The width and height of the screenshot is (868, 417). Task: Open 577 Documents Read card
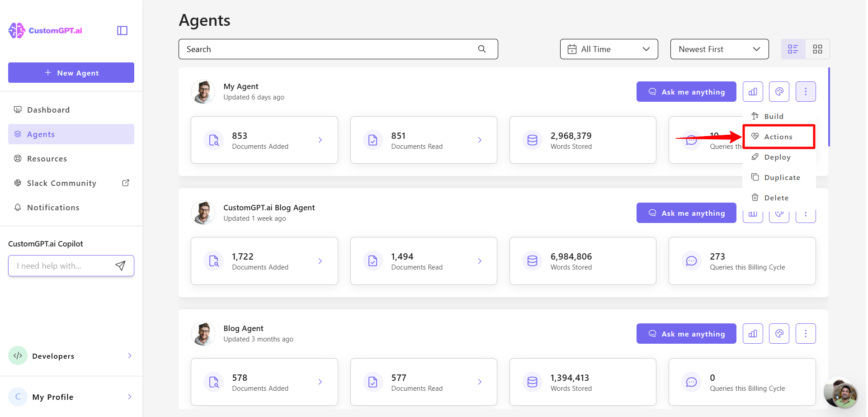(424, 382)
